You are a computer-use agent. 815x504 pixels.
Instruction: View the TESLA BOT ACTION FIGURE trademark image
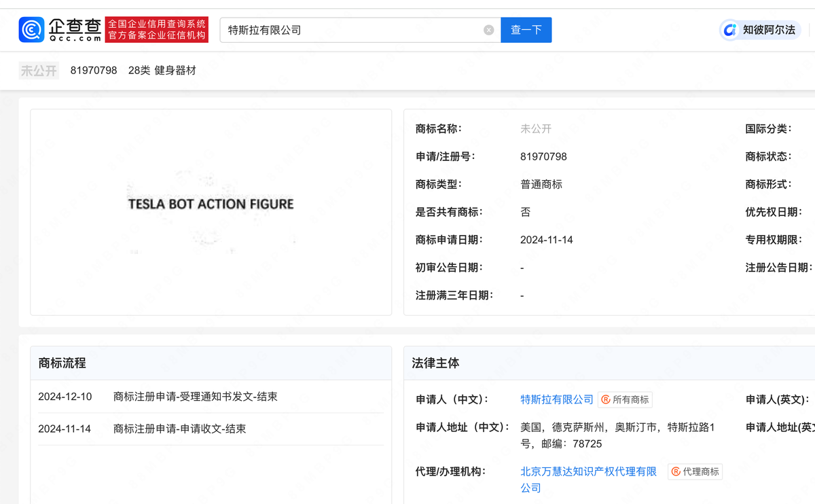coord(211,204)
